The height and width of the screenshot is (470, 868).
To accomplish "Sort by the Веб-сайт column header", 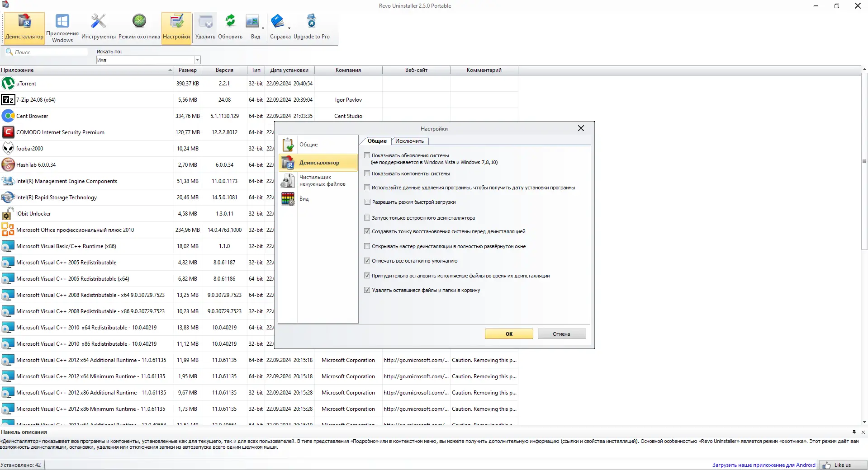I will [x=416, y=70].
